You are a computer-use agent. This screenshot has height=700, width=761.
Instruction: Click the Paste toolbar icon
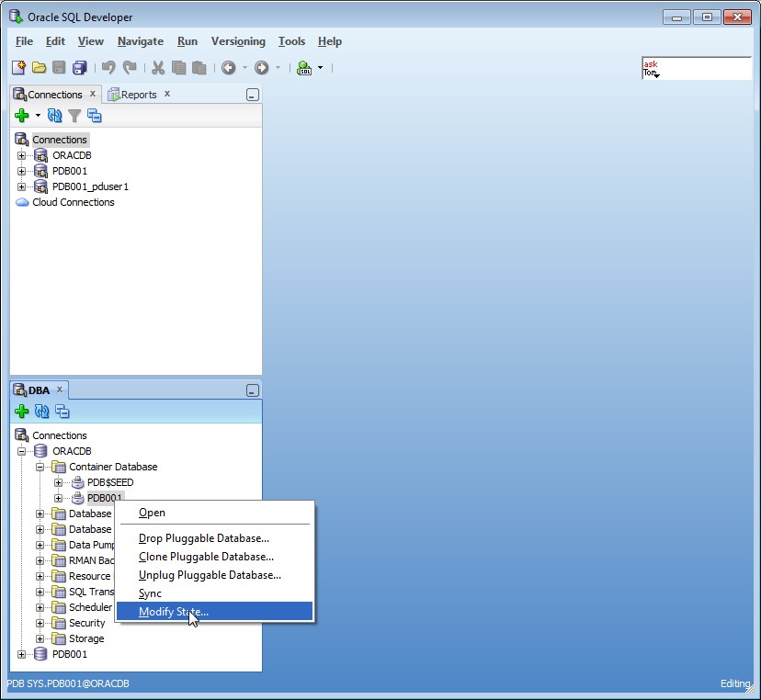click(x=199, y=67)
